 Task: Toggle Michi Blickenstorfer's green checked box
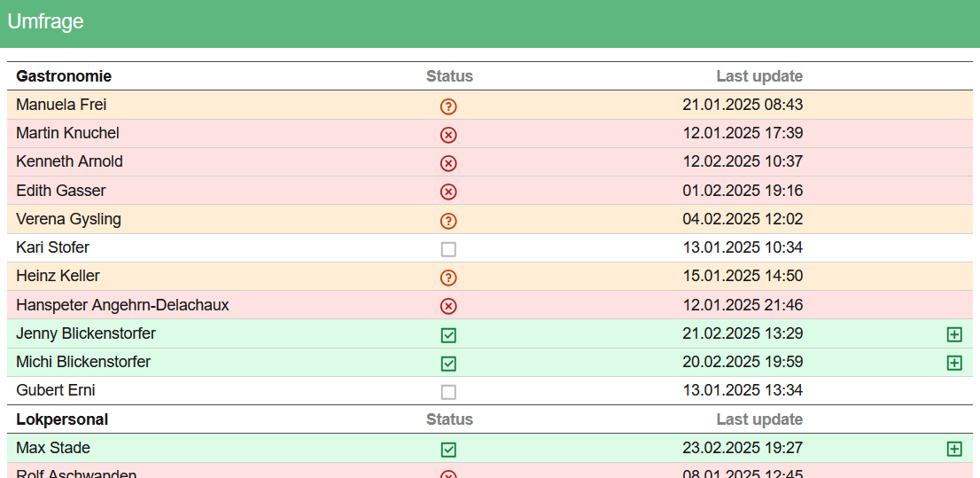pos(448,364)
